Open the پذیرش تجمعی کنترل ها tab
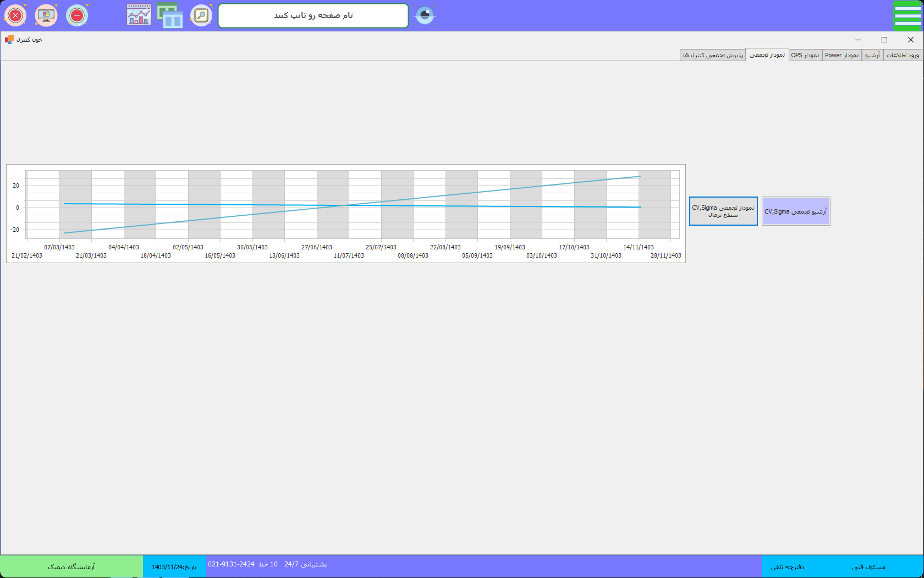Viewport: 924px width, 578px height. (x=713, y=55)
